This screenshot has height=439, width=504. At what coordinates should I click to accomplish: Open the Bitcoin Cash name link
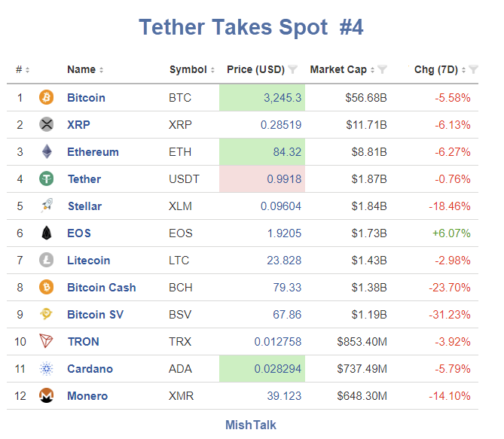tap(101, 288)
